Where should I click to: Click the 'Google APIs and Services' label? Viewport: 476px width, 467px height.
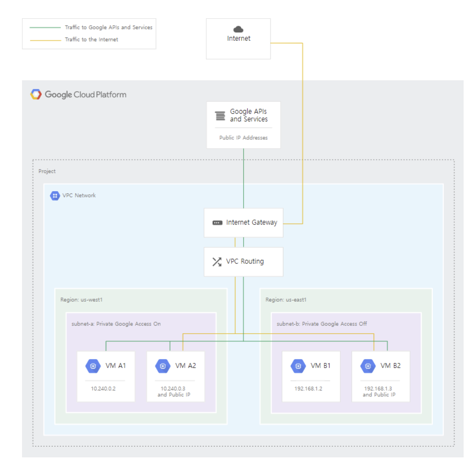click(x=249, y=115)
